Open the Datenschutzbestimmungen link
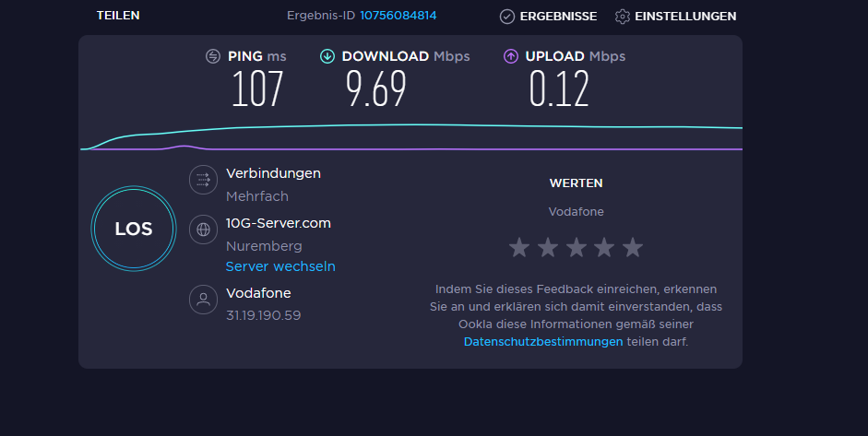Screen dimensions: 868x436 543,341
